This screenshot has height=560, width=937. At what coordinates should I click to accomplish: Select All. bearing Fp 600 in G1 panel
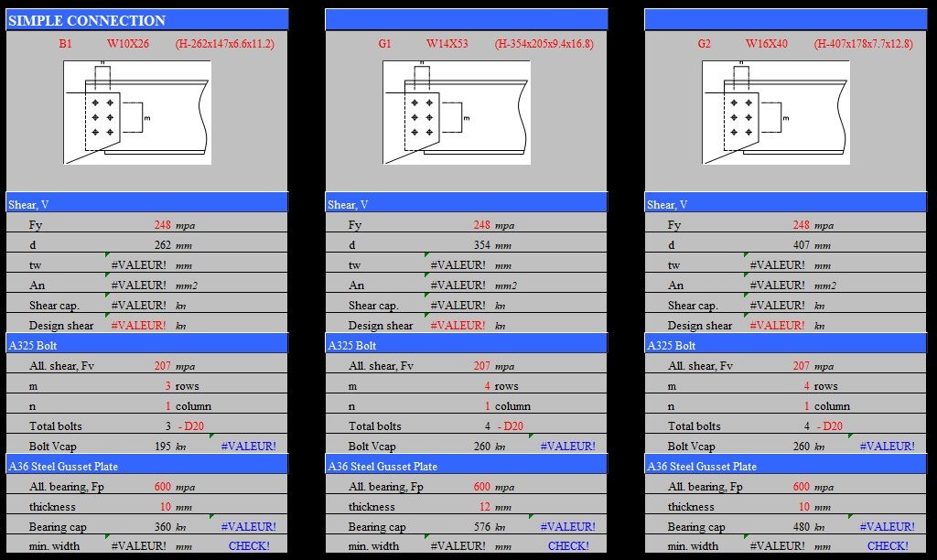(x=481, y=487)
